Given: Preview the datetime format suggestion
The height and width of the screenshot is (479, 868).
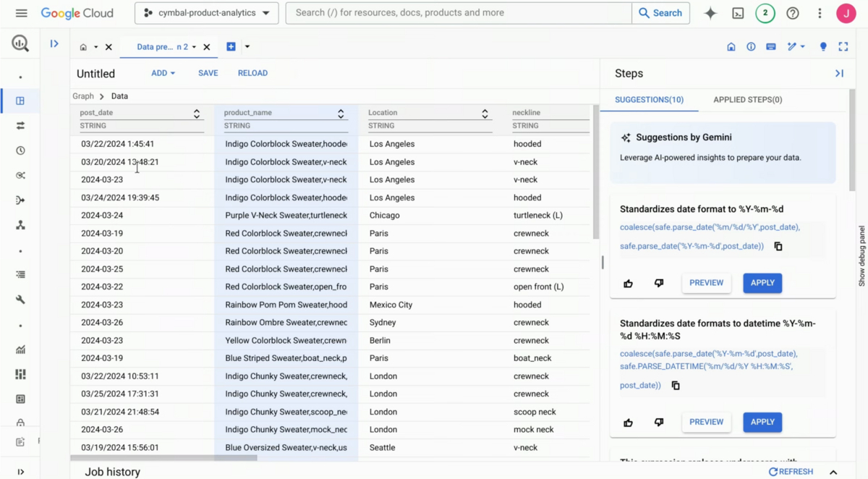Looking at the screenshot, I should point(706,422).
